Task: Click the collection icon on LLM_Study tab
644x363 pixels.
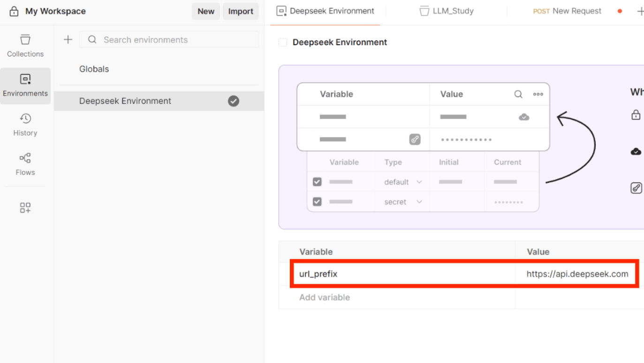Action: point(424,11)
